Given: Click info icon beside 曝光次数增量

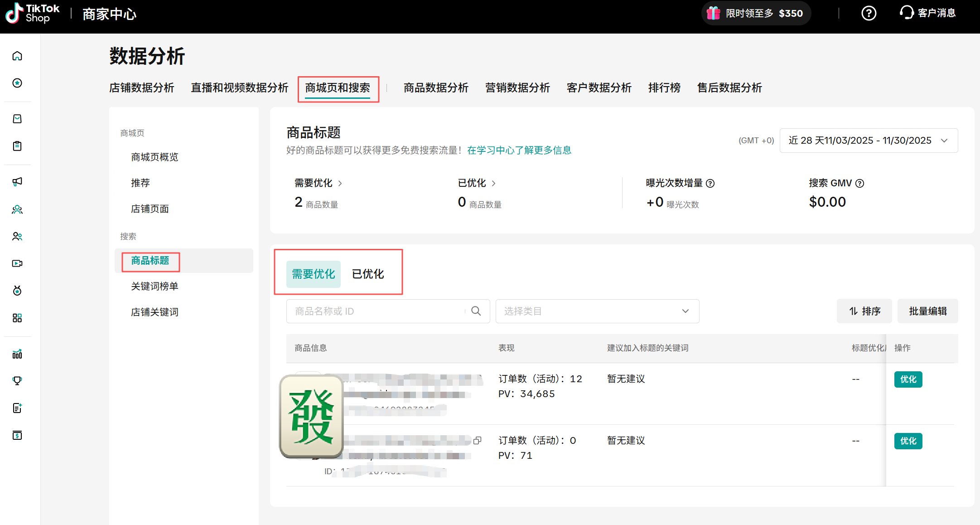Looking at the screenshot, I should (710, 183).
